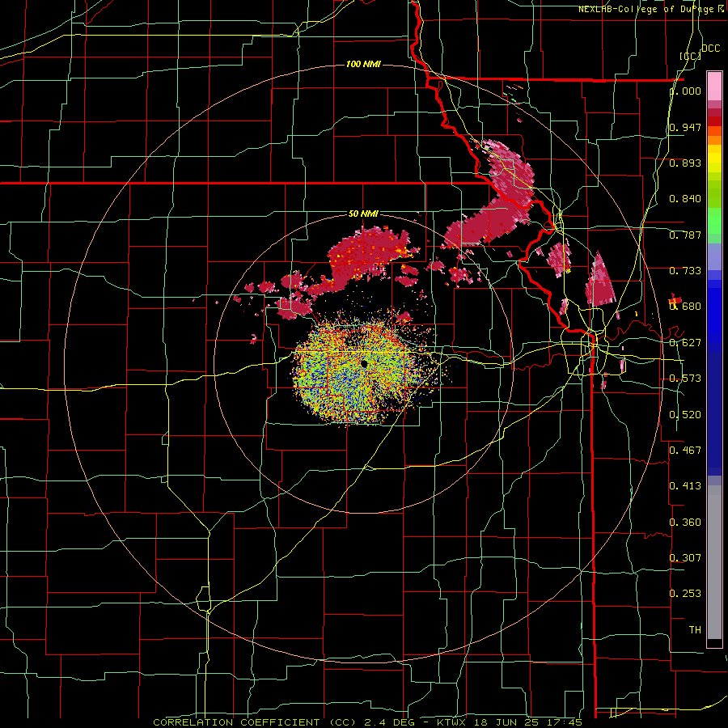Select the 0.573 legend value
Viewport: 728px width, 728px height.
[685, 379]
